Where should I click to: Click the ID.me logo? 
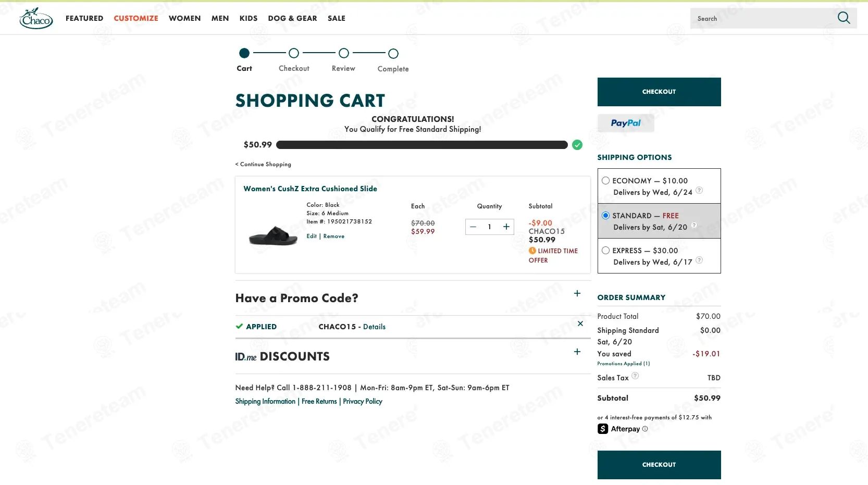pos(245,357)
